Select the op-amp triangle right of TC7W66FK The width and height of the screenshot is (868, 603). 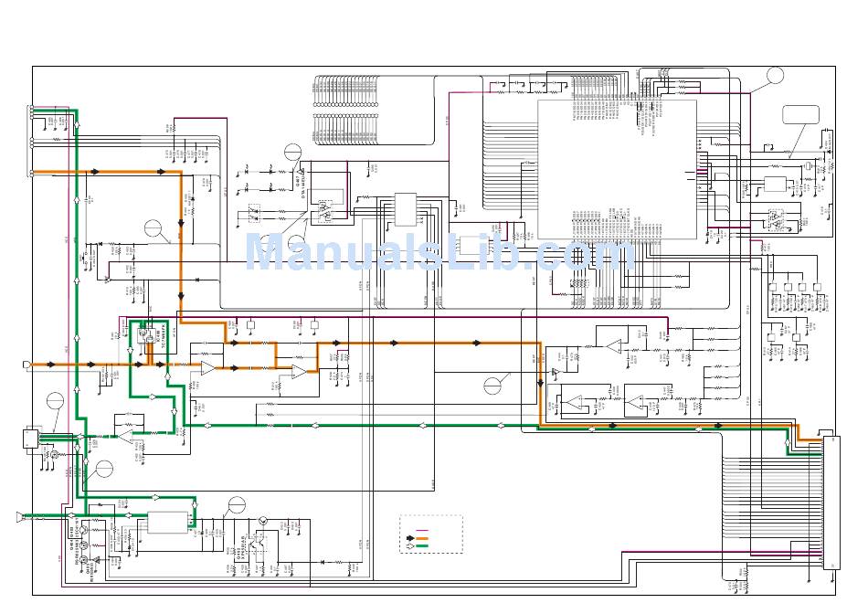208,368
